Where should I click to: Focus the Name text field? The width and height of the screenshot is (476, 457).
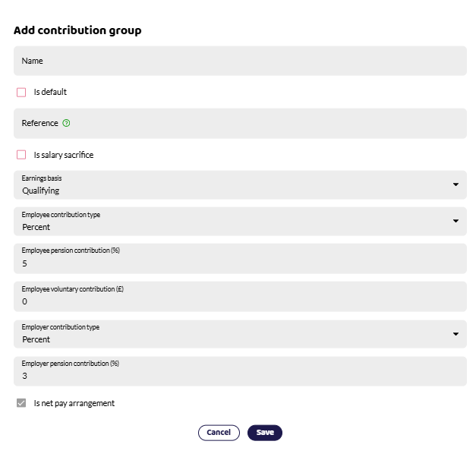tap(240, 61)
